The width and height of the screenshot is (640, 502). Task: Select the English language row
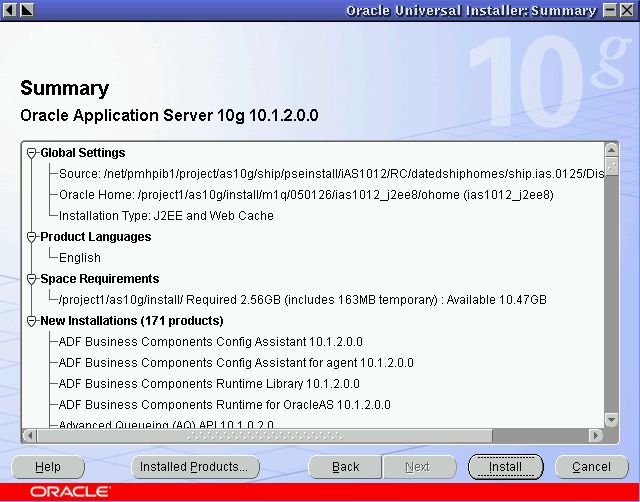[x=80, y=258]
